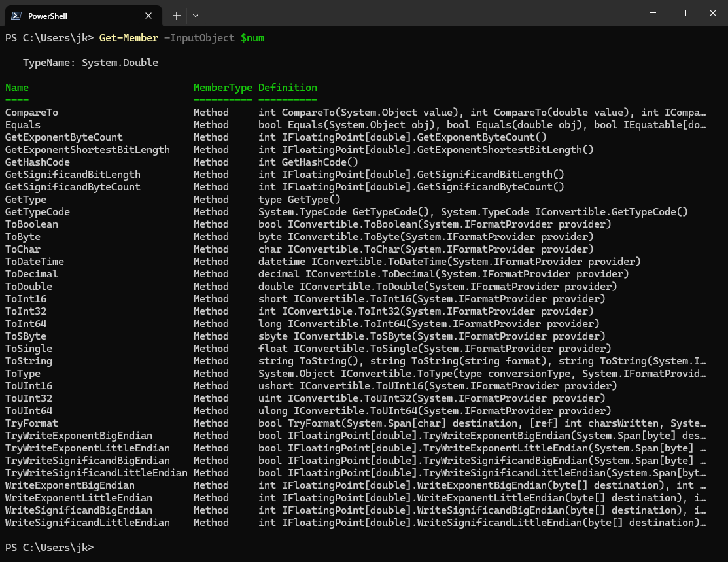Click the WriteExponentBigEndian method name
Image resolution: width=728 pixels, height=562 pixels.
pyautogui.click(x=69, y=485)
